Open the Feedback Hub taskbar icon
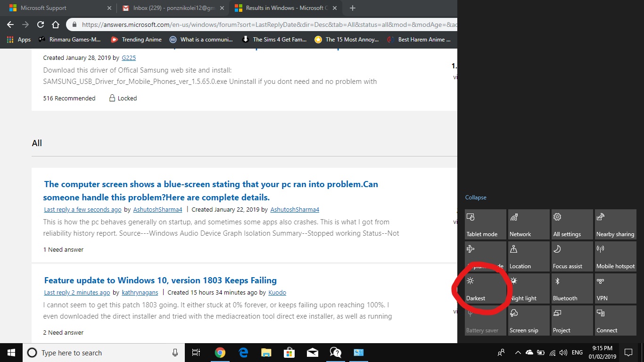644x362 pixels. pos(335,353)
